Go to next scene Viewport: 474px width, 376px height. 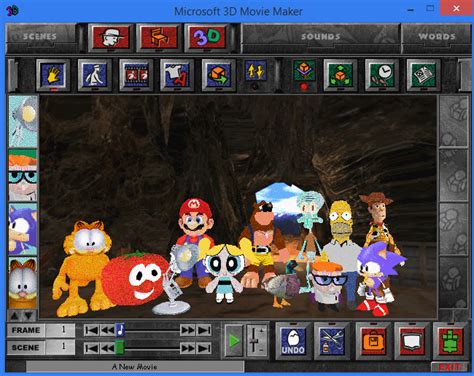pyautogui.click(x=187, y=348)
